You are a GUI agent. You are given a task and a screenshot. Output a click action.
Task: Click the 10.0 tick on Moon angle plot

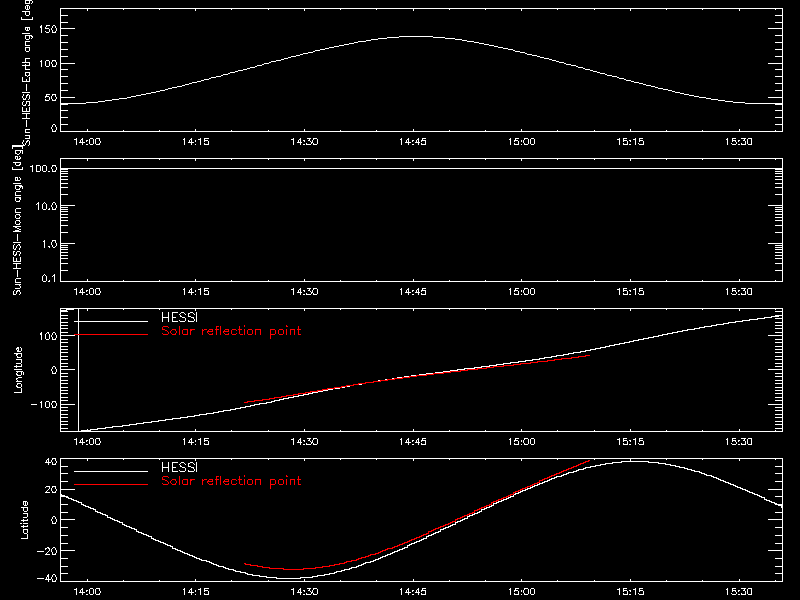(x=46, y=207)
